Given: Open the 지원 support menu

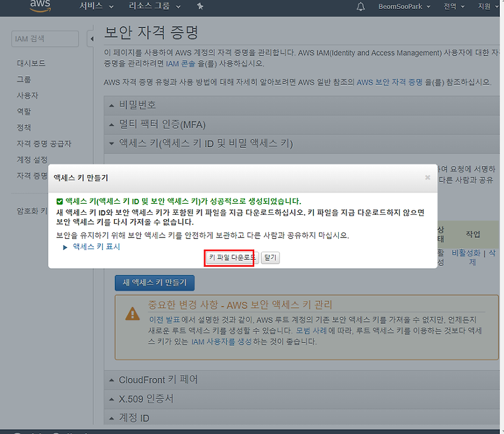Looking at the screenshot, I should pos(488,6).
